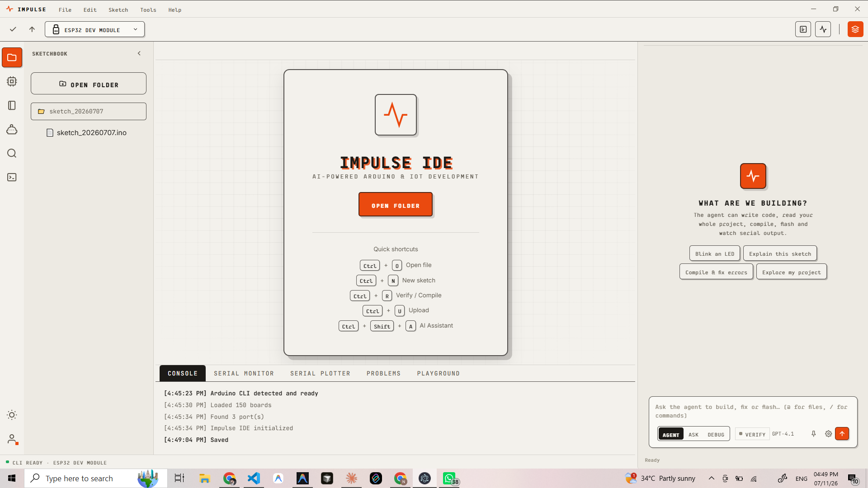Click 'Arduino CLI detected and ready' log line

pyautogui.click(x=241, y=394)
